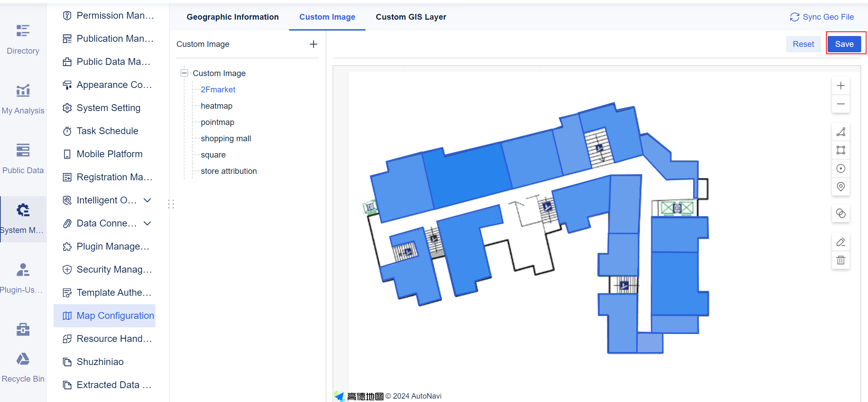Screen dimensions: 868x402
Task: Activate the edit pencil tool on map
Action: [x=841, y=242]
